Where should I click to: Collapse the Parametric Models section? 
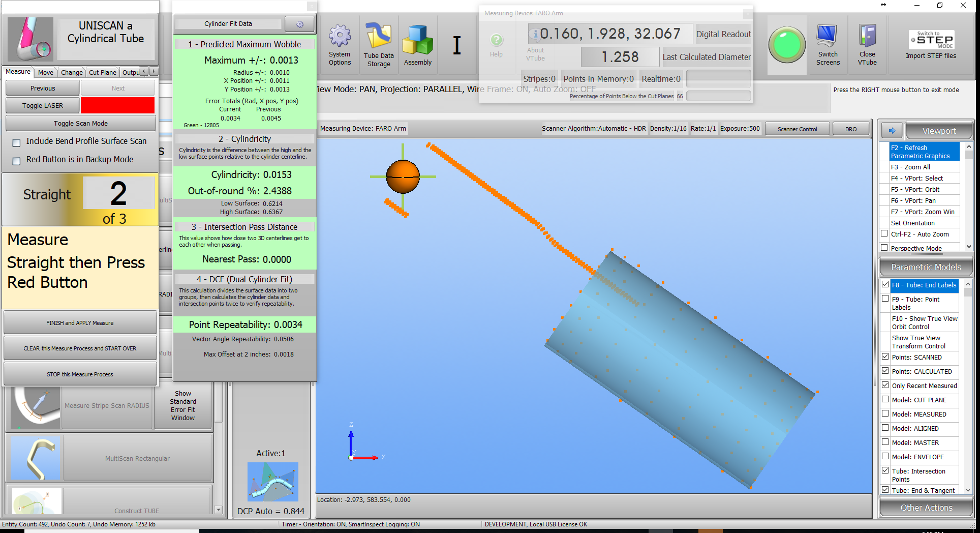point(926,267)
